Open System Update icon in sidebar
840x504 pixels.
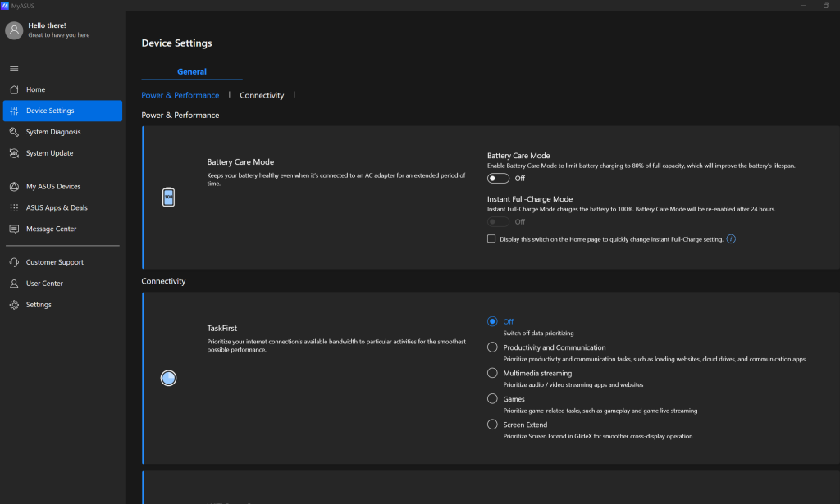14,153
